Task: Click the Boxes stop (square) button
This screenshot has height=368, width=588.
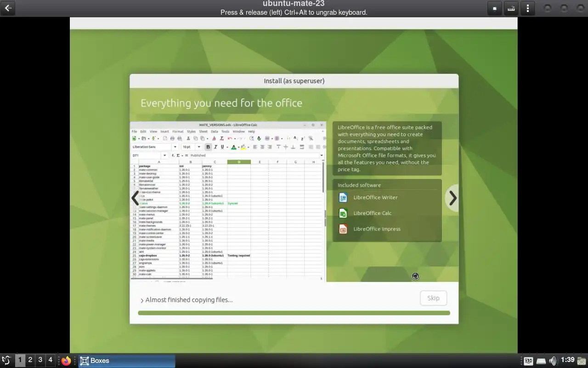Action: [494, 8]
